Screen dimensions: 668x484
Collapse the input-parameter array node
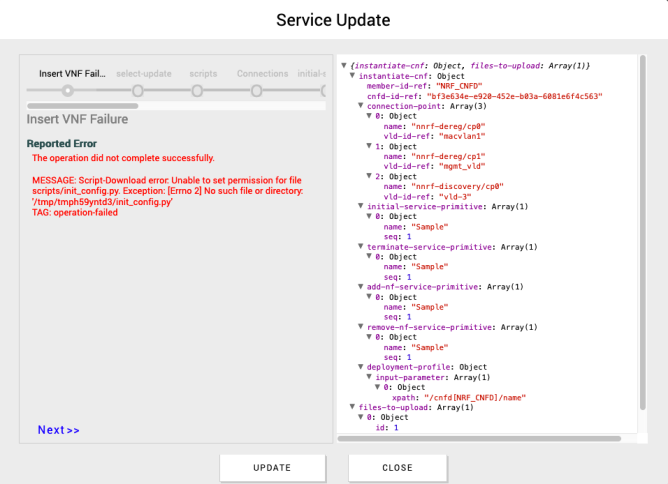click(369, 377)
